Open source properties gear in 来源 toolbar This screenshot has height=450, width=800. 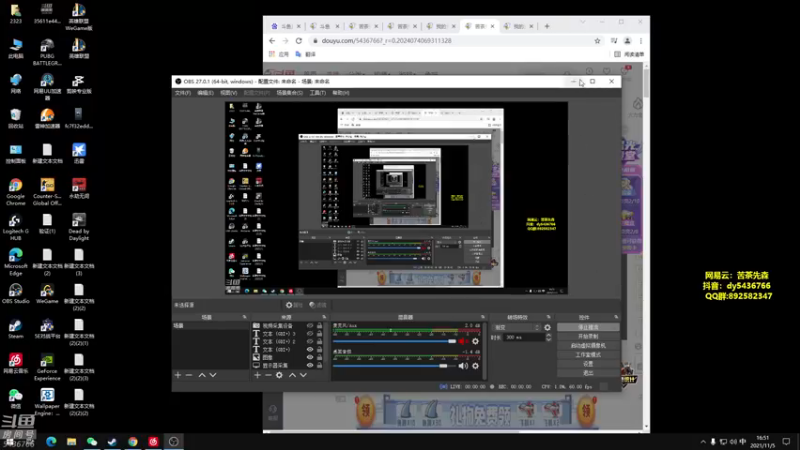(x=279, y=375)
